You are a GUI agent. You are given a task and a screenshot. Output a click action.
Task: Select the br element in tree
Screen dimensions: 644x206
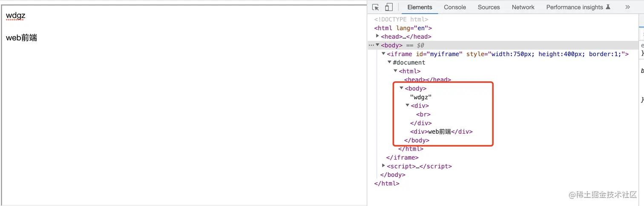click(423, 114)
